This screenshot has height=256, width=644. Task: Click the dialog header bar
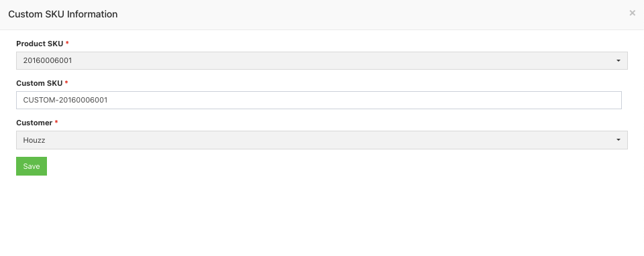point(322,15)
